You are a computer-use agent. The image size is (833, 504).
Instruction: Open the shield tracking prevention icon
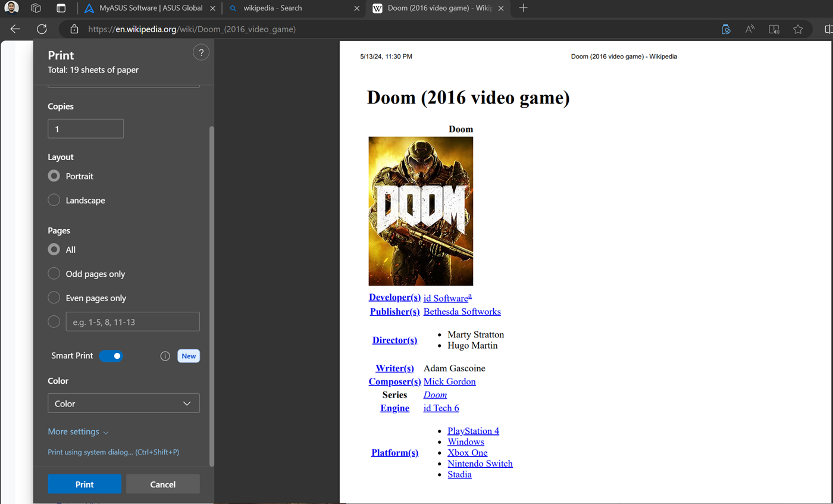[x=726, y=29]
